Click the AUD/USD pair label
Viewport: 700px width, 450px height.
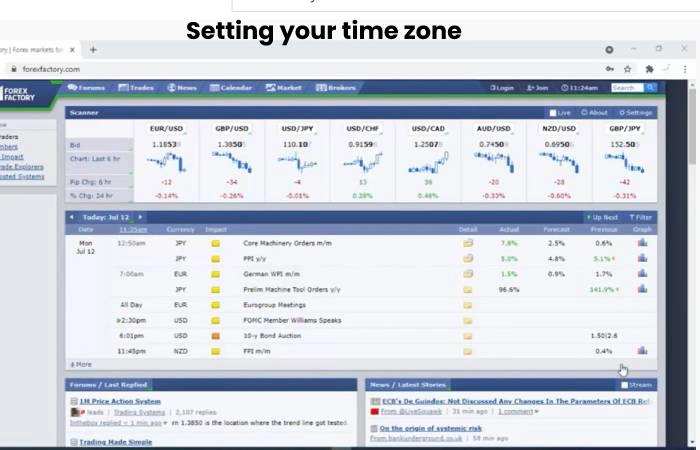pyautogui.click(x=493, y=129)
